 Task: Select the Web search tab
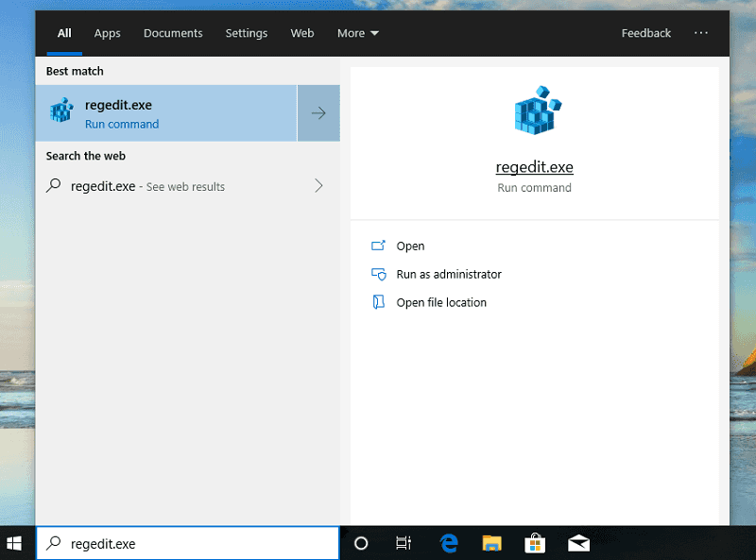pos(302,33)
